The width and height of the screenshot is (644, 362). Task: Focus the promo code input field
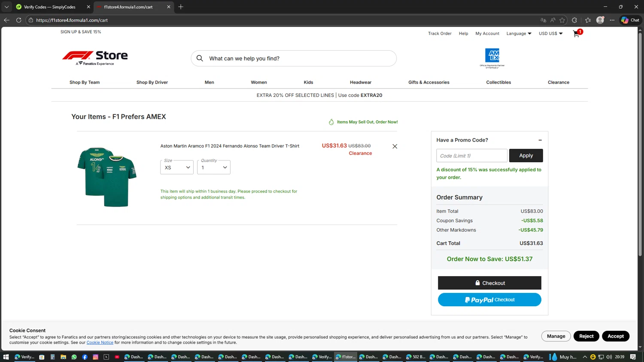(472, 156)
